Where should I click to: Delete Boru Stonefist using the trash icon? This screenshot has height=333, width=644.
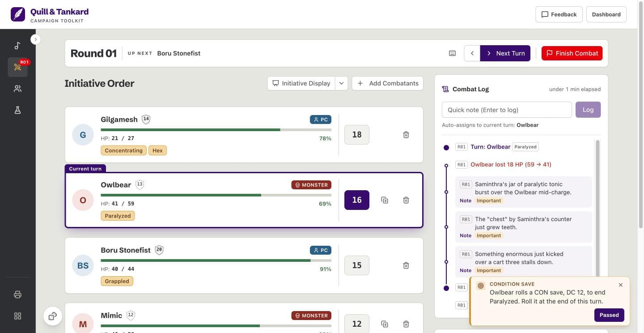(406, 265)
